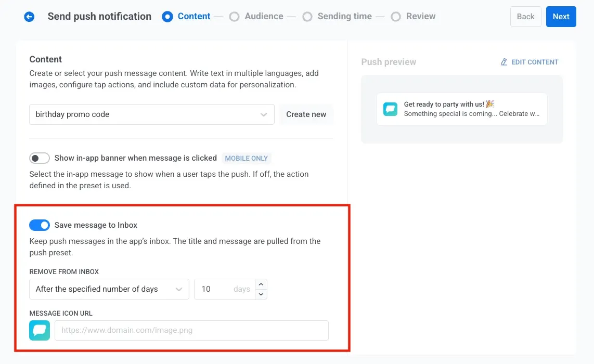Open EDIT CONTENT in the push preview
The image size is (594, 364).
click(535, 62)
